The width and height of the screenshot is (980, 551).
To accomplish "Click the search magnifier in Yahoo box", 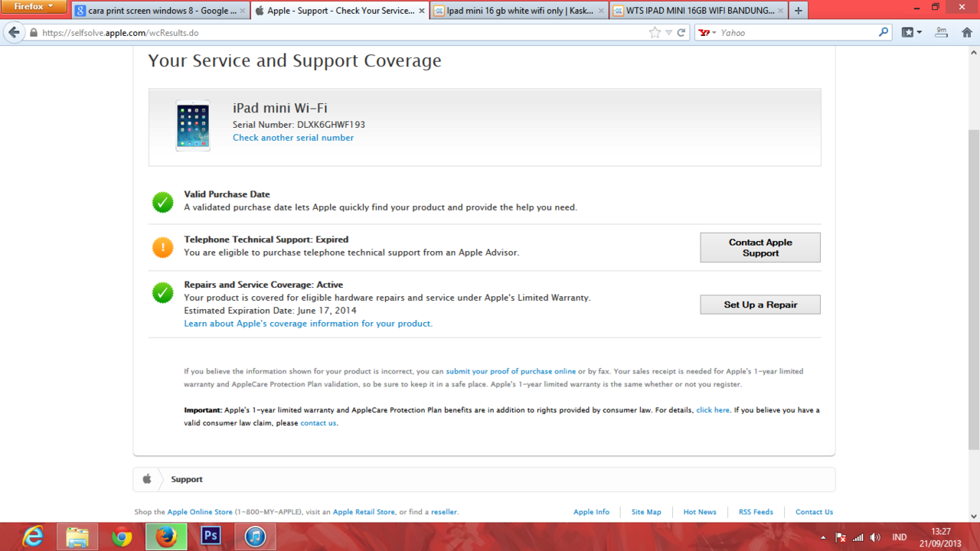I will click(884, 32).
